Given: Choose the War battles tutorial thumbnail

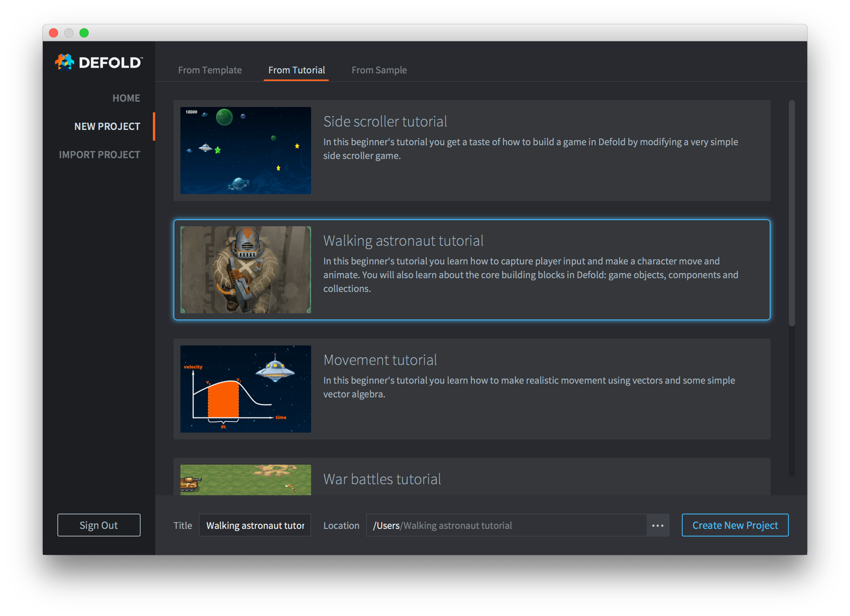Looking at the screenshot, I should pos(245,480).
